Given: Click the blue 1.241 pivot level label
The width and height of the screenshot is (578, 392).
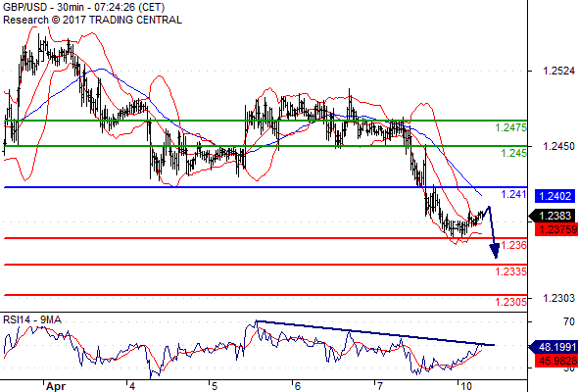Looking at the screenshot, I should 513,194.
